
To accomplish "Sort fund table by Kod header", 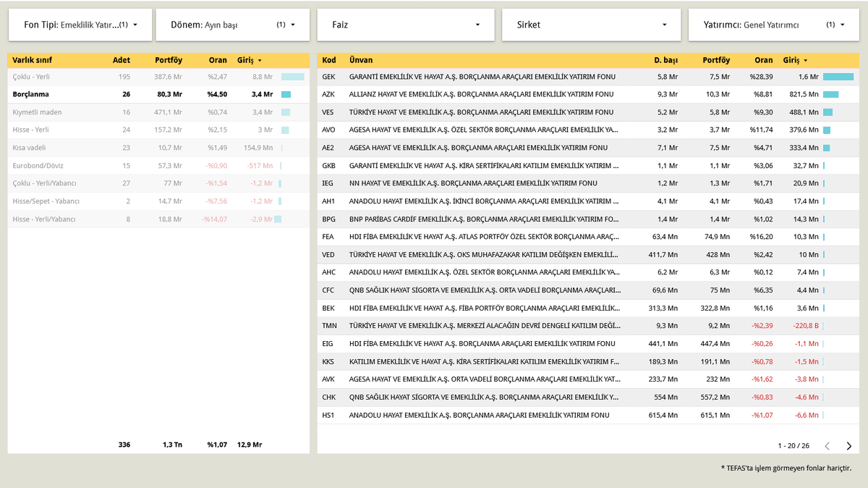I will coord(329,60).
